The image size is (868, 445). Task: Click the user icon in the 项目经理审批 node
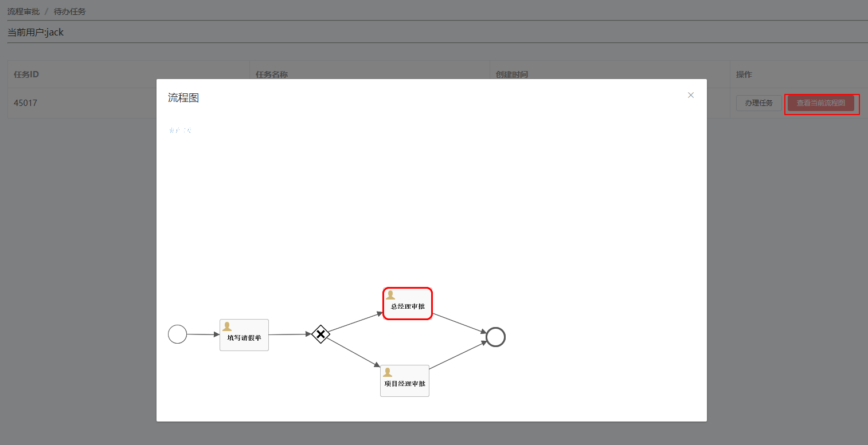[388, 372]
